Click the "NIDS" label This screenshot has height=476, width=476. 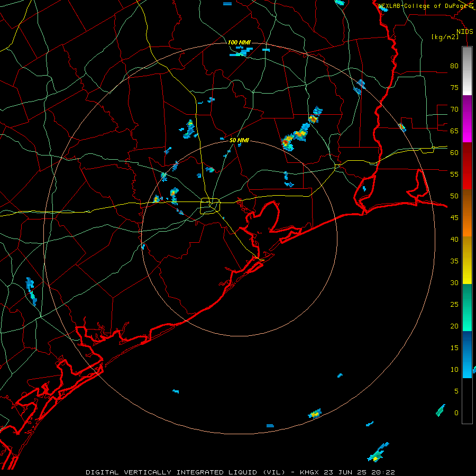(465, 32)
